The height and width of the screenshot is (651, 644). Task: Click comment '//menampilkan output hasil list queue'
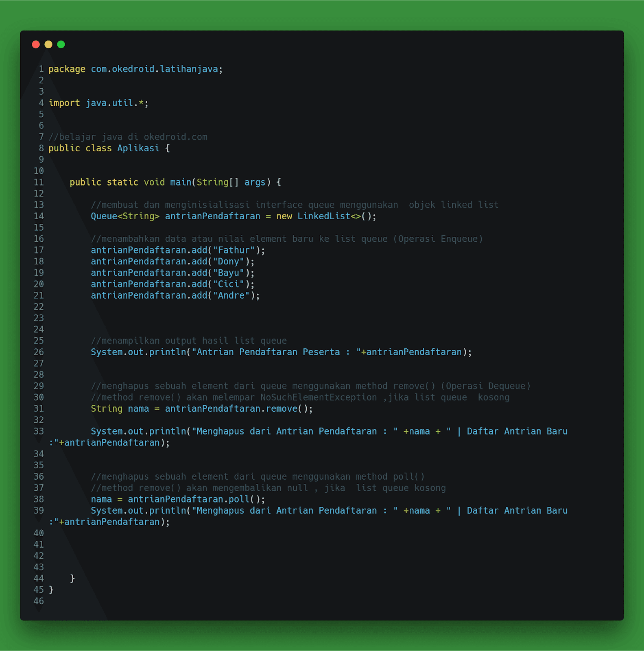(x=189, y=341)
